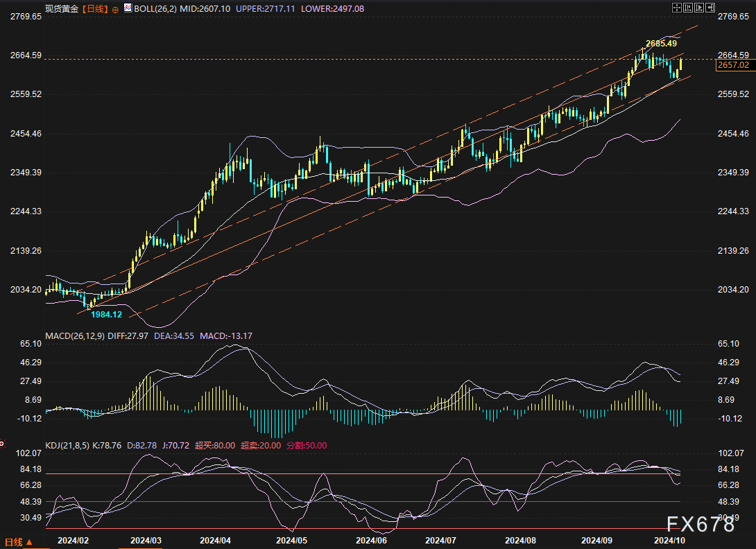
Task: Select the MACD(26,12,9) indicator label
Action: pyautogui.click(x=75, y=336)
